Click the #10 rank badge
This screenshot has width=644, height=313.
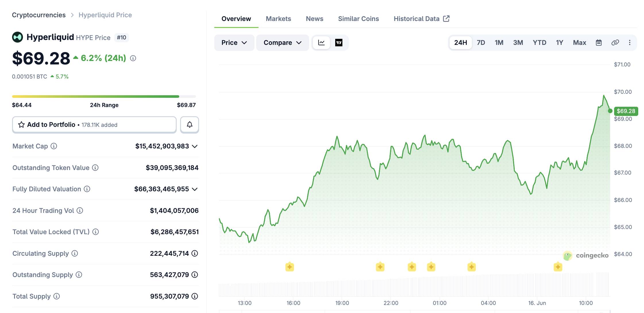click(x=122, y=37)
